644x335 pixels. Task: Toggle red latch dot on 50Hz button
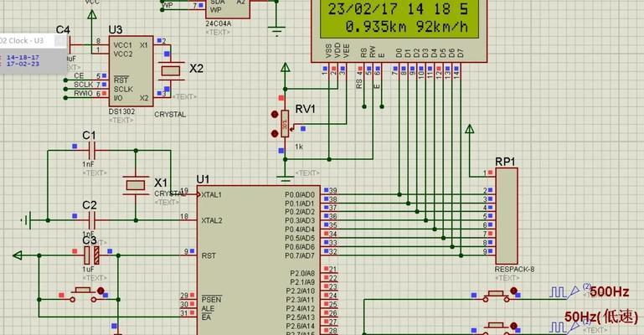(513, 326)
